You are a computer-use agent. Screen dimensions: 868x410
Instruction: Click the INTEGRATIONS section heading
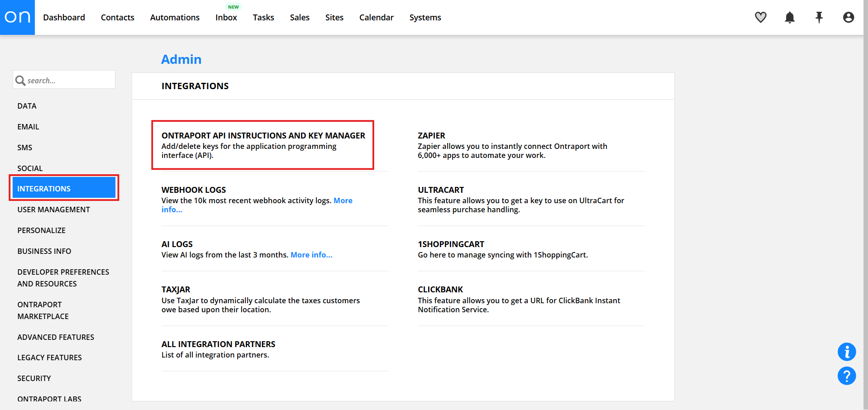coord(195,86)
